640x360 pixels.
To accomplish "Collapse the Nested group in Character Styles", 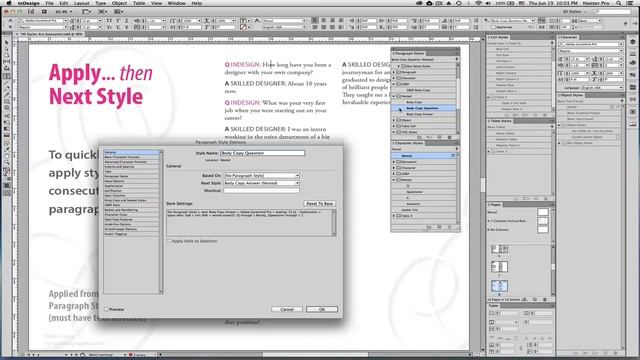I will pyautogui.click(x=394, y=180).
